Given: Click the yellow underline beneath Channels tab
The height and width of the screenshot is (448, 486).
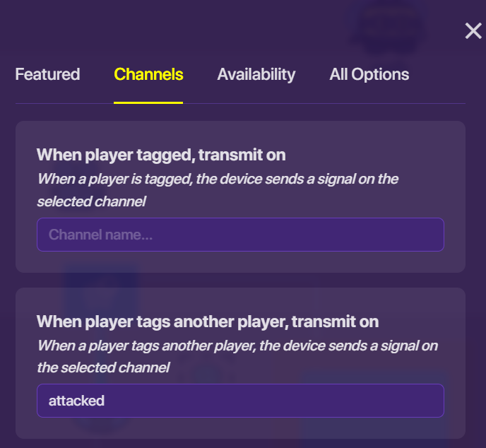Looking at the screenshot, I should [x=148, y=102].
